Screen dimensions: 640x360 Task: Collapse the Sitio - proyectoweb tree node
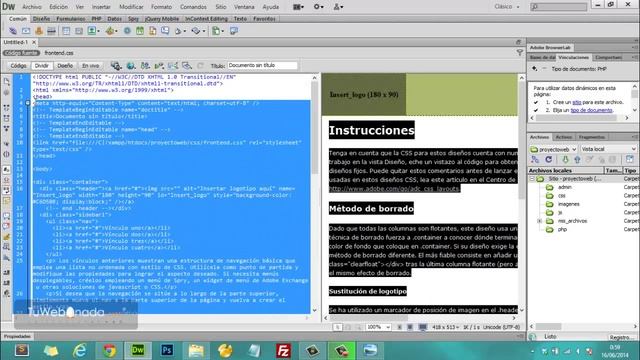click(532, 179)
